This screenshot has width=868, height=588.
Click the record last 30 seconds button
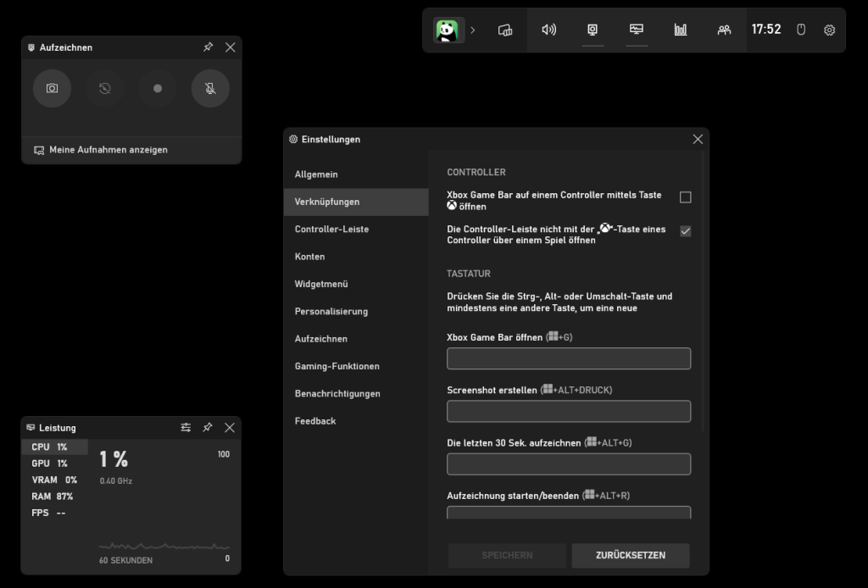pyautogui.click(x=104, y=88)
